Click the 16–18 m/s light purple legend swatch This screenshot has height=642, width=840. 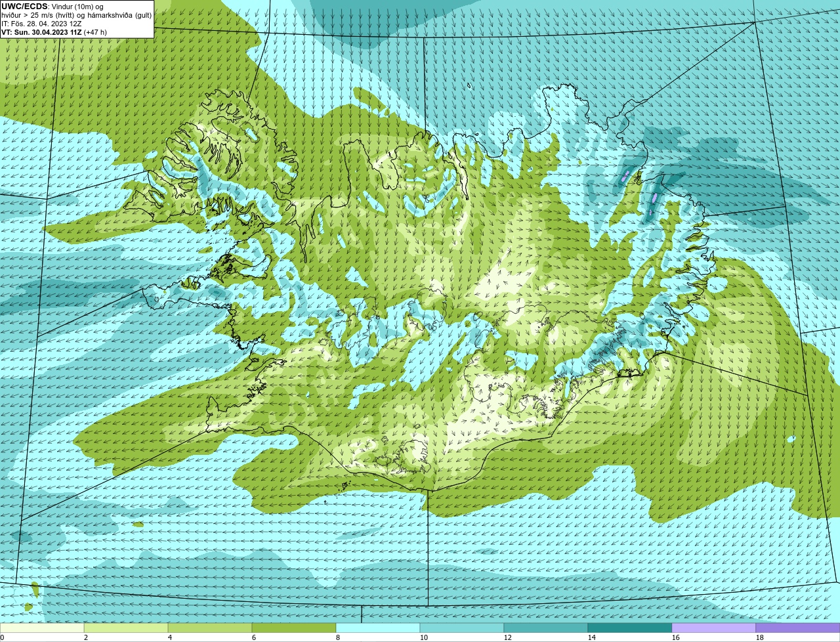[714, 628]
